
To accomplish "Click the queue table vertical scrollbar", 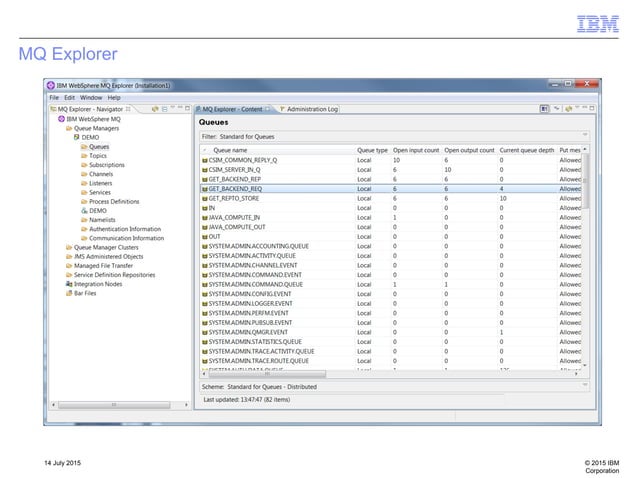I will click(586, 181).
